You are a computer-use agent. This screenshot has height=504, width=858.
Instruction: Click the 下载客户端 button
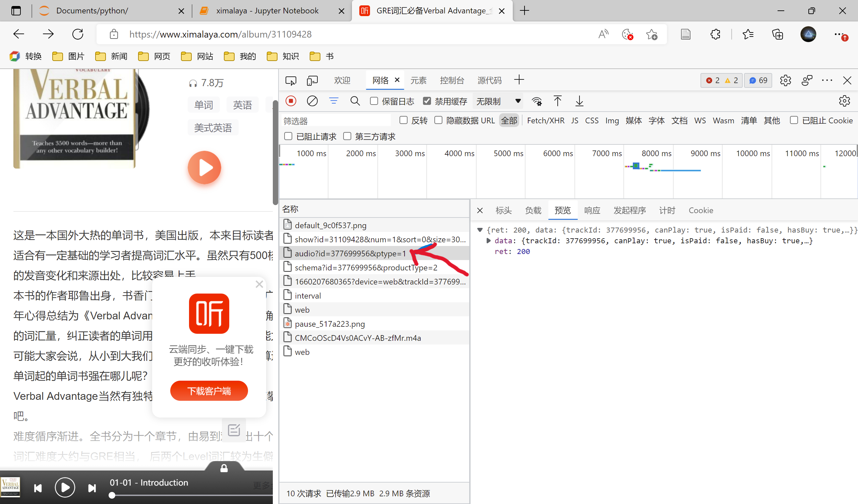pyautogui.click(x=209, y=391)
